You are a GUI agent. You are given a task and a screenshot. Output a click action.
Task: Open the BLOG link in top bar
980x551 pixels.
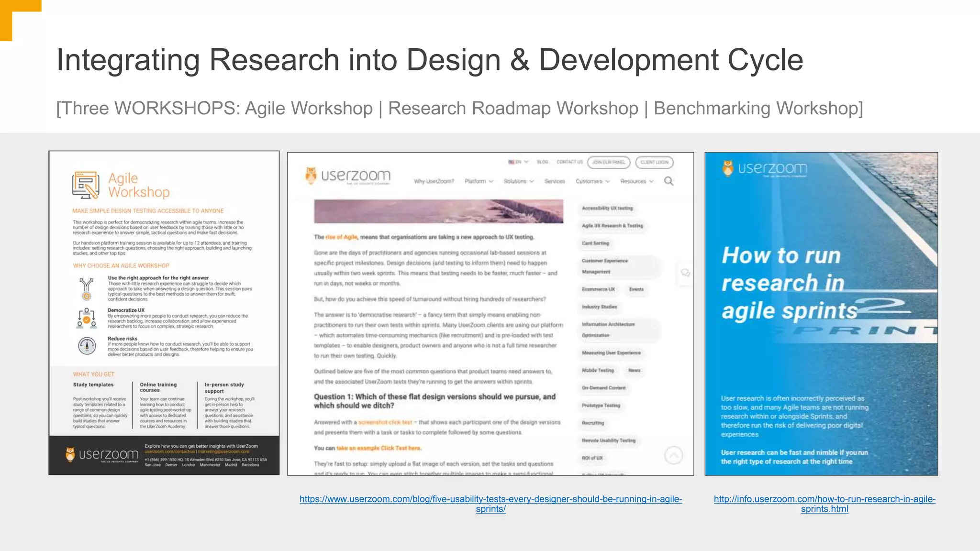click(x=543, y=162)
